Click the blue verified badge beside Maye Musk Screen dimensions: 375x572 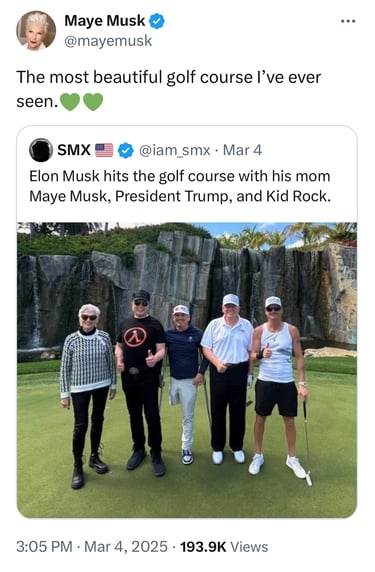pyautogui.click(x=157, y=21)
